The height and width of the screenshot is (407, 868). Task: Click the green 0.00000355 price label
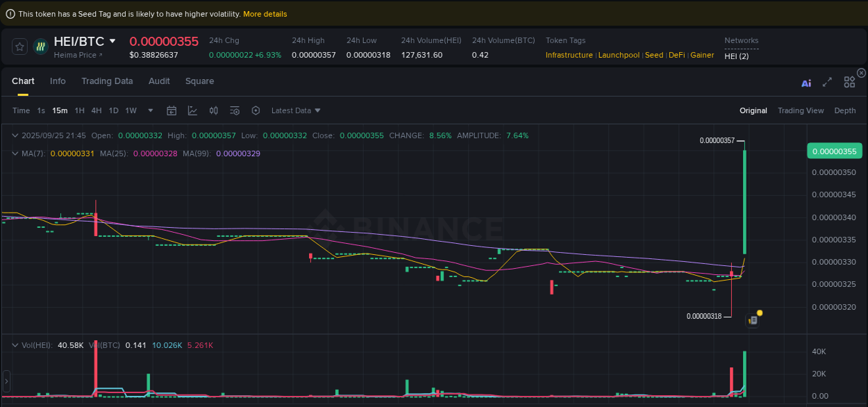[x=835, y=150]
